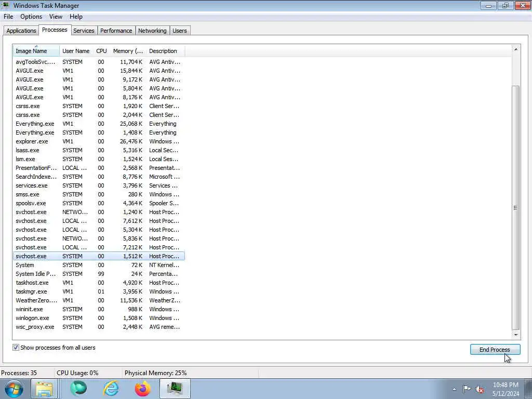Open the Windows Start menu orb

point(14,389)
